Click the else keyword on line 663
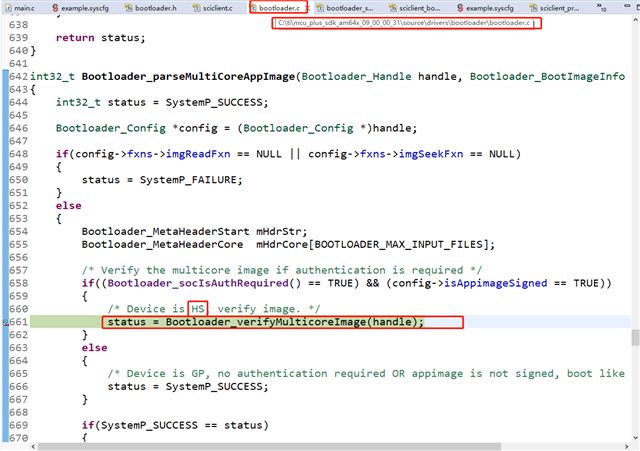This screenshot has height=451, width=640. click(94, 348)
